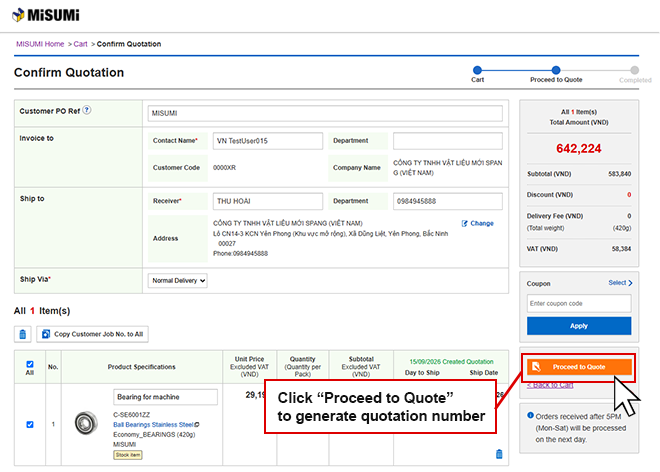Open the Cart breadcrumb link
Screen dimensions: 660x472
(80, 44)
